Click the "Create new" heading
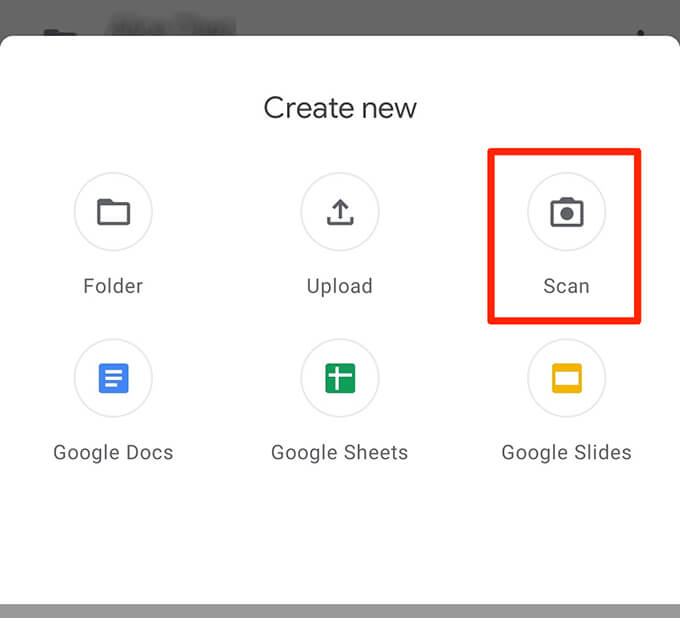Viewport: 680px width, 618px height. pos(340,108)
